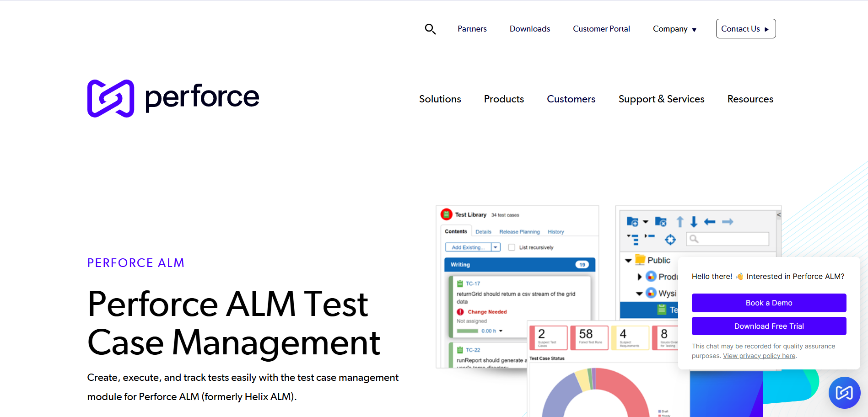
Task: Click the Book a Demo button
Action: (769, 303)
